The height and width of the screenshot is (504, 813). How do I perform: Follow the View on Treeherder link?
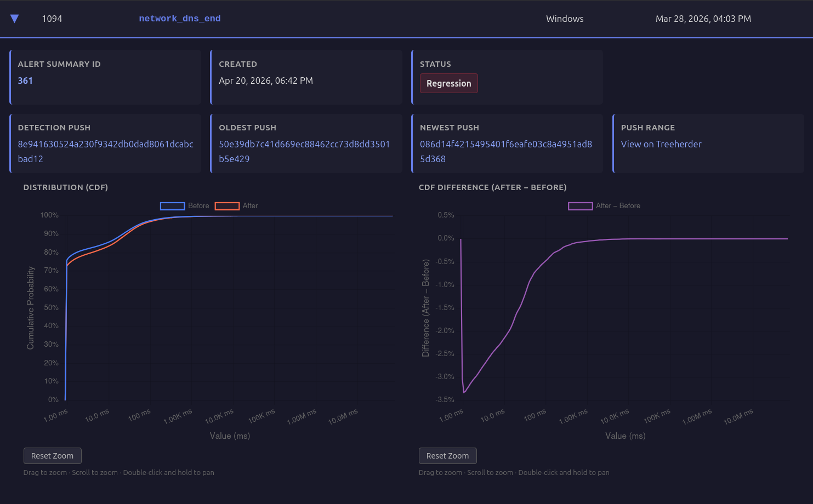tap(661, 144)
